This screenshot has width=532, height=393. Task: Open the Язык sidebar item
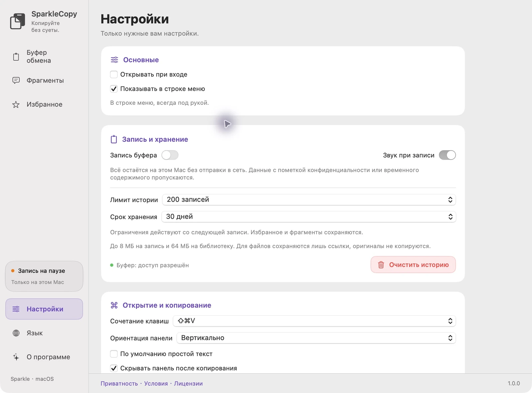click(x=44, y=333)
